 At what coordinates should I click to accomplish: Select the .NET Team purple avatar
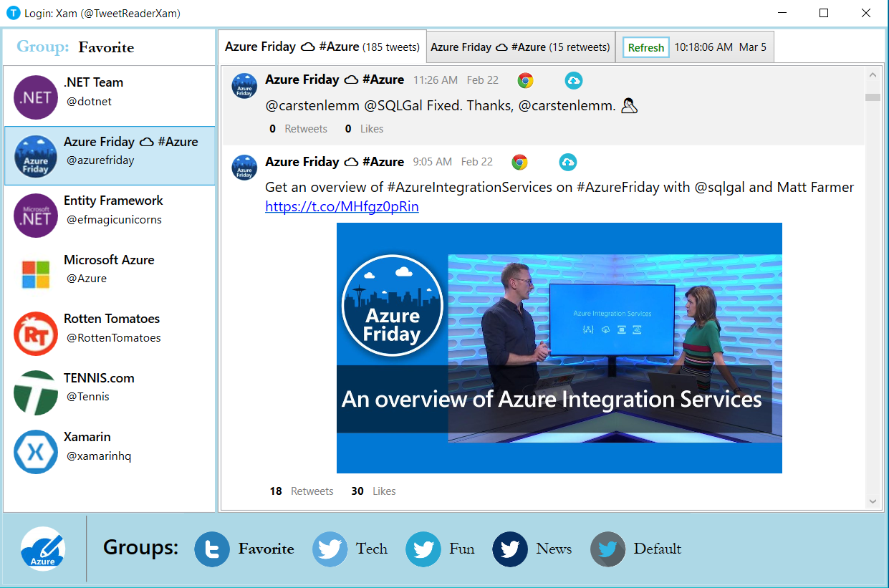35,97
